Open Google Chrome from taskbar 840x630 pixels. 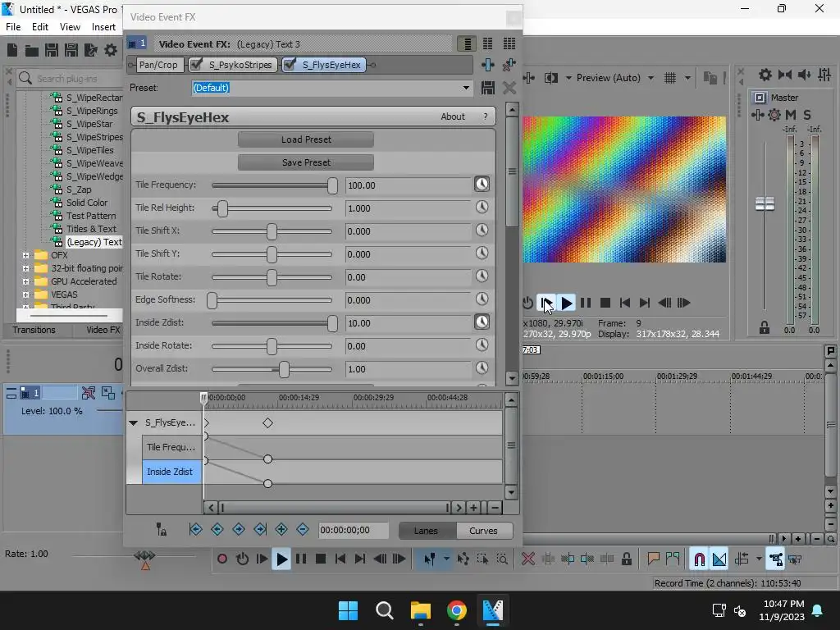(456, 610)
